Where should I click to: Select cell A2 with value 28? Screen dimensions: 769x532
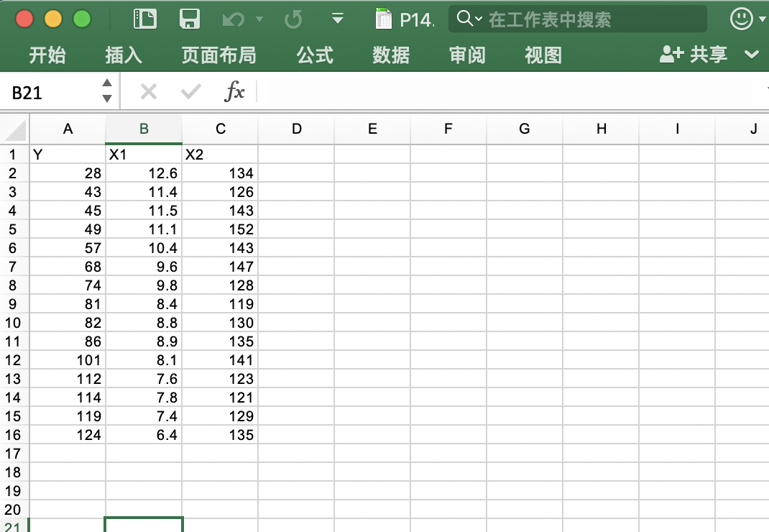click(x=68, y=173)
